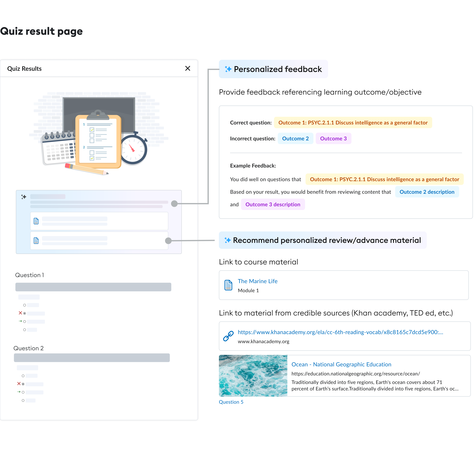Click the Module 1 label

pos(248,290)
